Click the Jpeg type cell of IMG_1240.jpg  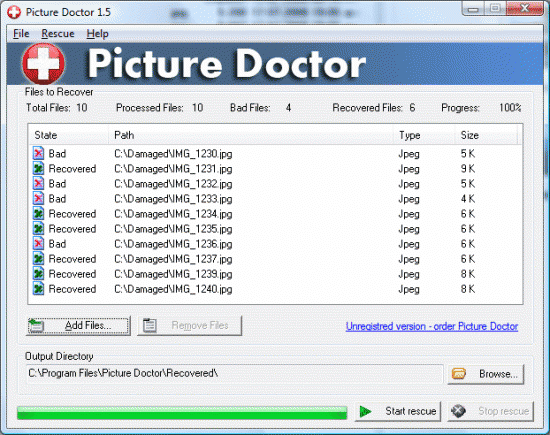pyautogui.click(x=409, y=289)
